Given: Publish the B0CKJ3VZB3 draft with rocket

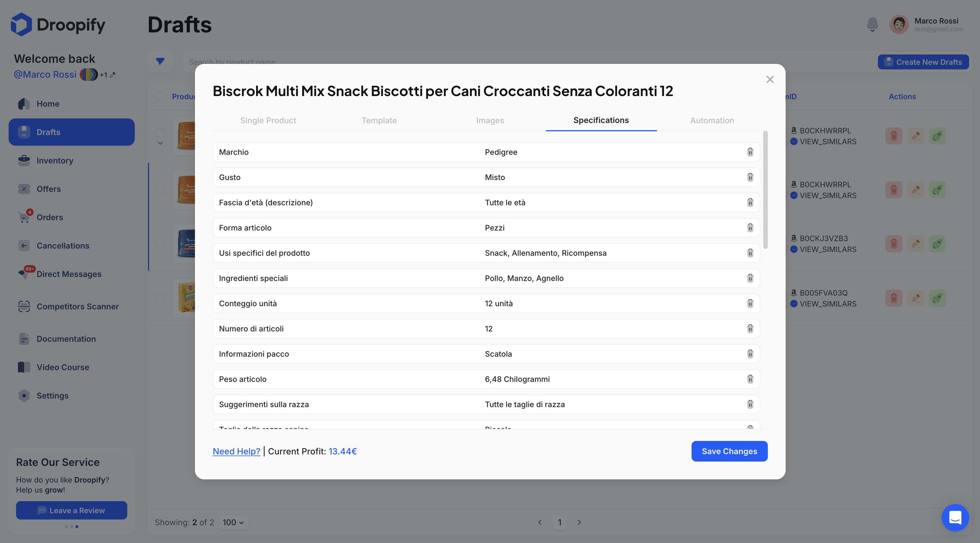Looking at the screenshot, I should click(x=937, y=243).
